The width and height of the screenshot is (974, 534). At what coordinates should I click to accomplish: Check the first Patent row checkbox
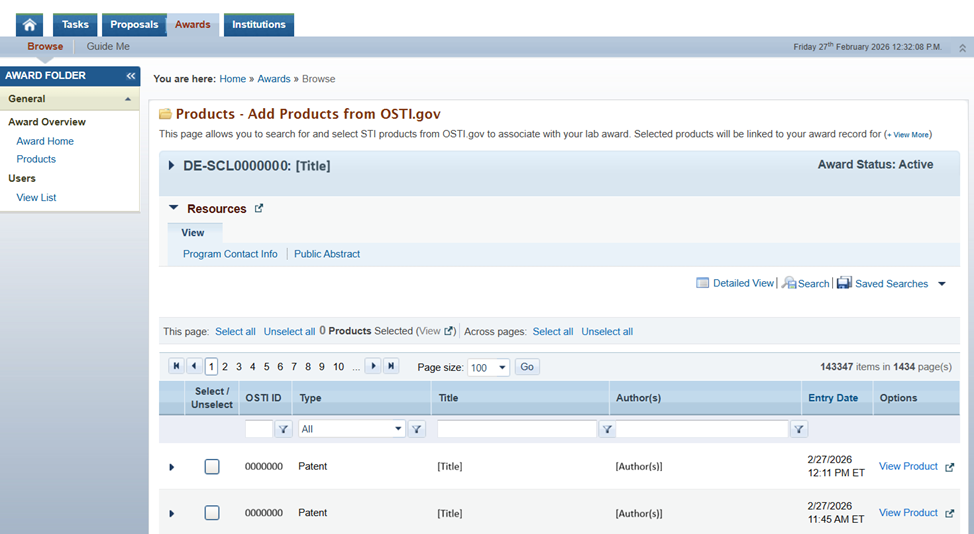(212, 467)
